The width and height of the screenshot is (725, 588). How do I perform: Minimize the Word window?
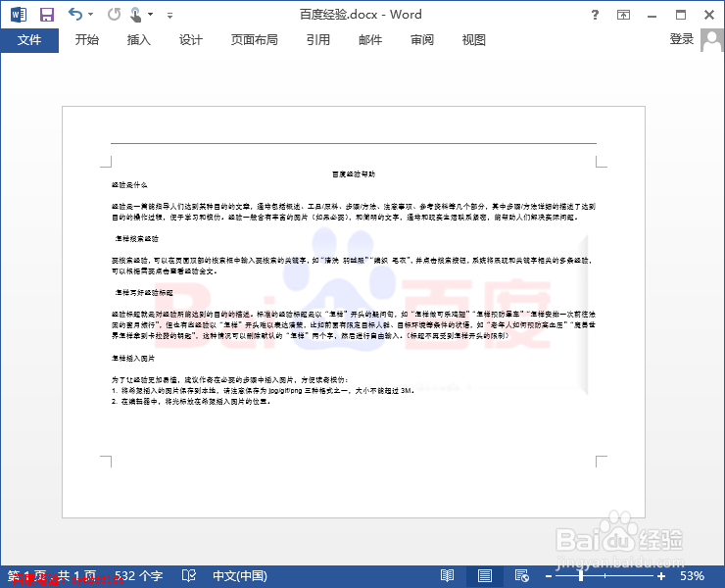coord(652,16)
